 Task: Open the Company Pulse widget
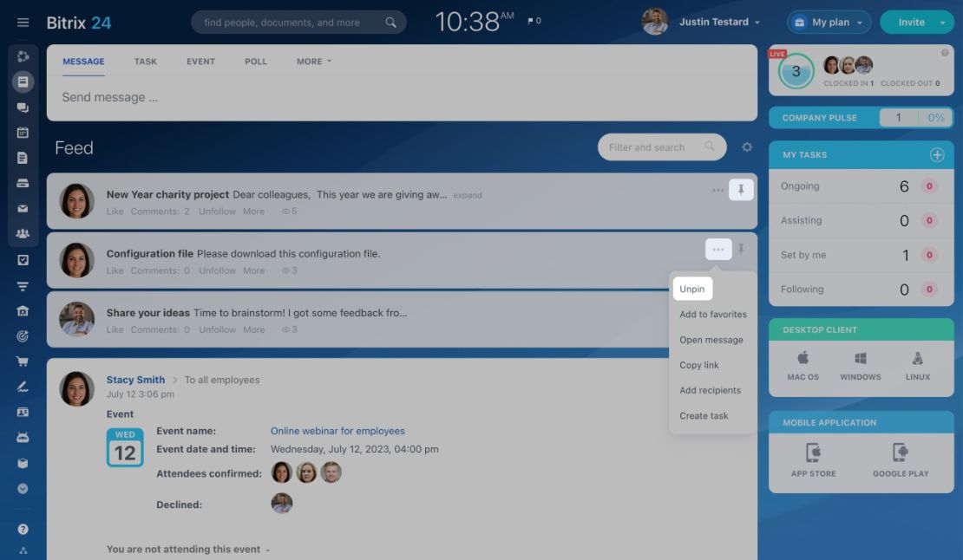pos(861,118)
